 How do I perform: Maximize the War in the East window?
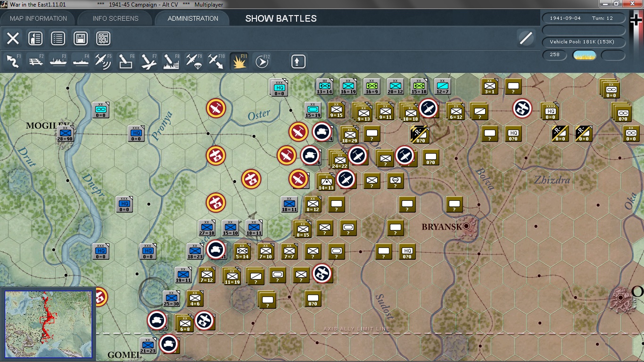click(617, 4)
